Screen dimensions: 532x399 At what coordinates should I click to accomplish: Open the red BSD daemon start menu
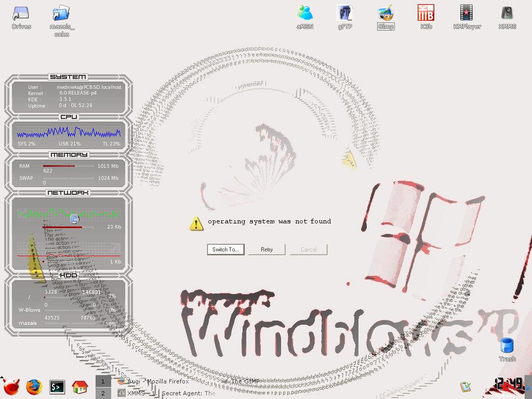click(11, 387)
